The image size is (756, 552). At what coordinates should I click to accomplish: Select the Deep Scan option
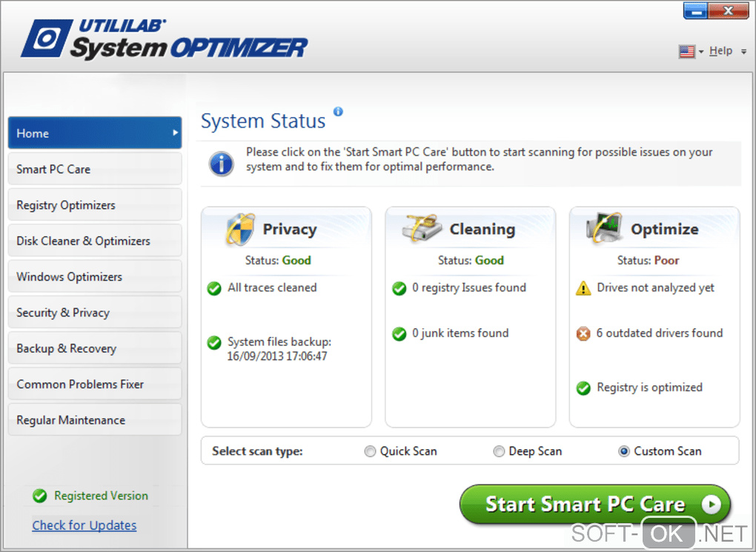coord(499,451)
